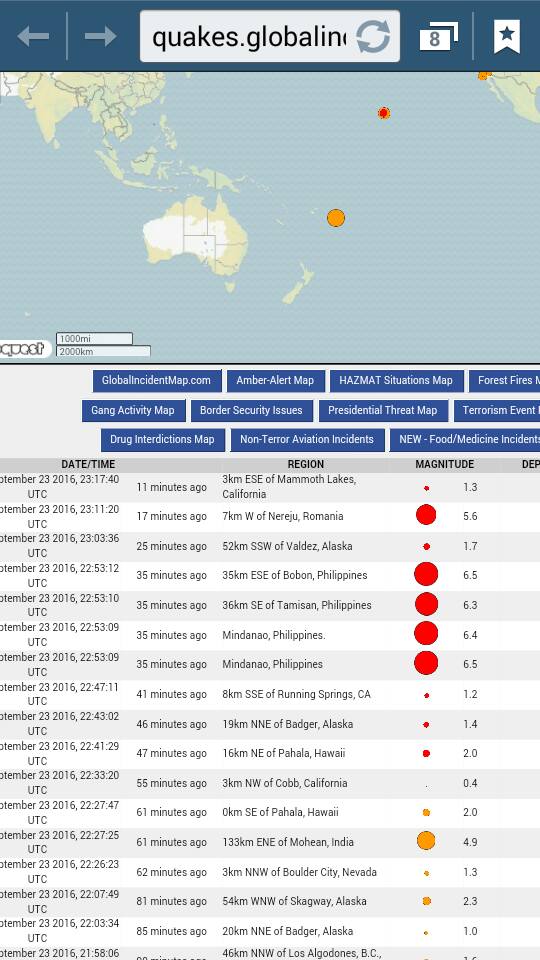Open the Amber-Alert Map

pyautogui.click(x=275, y=381)
